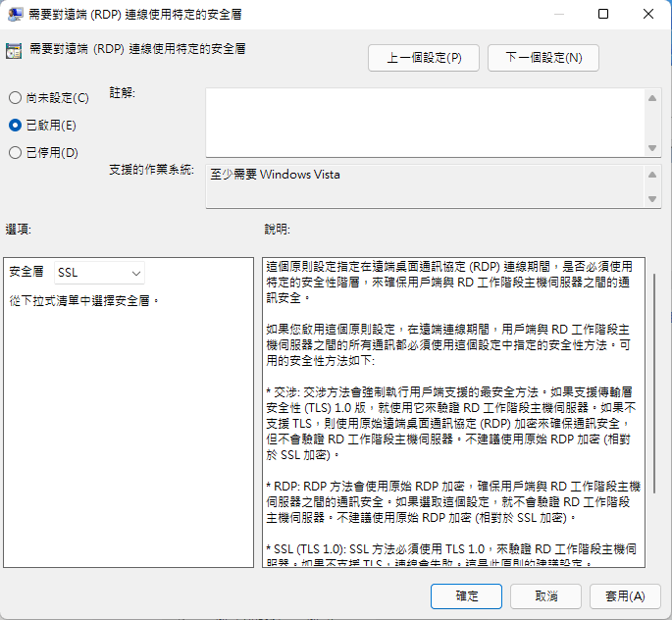Image resolution: width=672 pixels, height=620 pixels.
Task: Click the up arrow in the 支援的作業系統 box
Action: coord(652,174)
